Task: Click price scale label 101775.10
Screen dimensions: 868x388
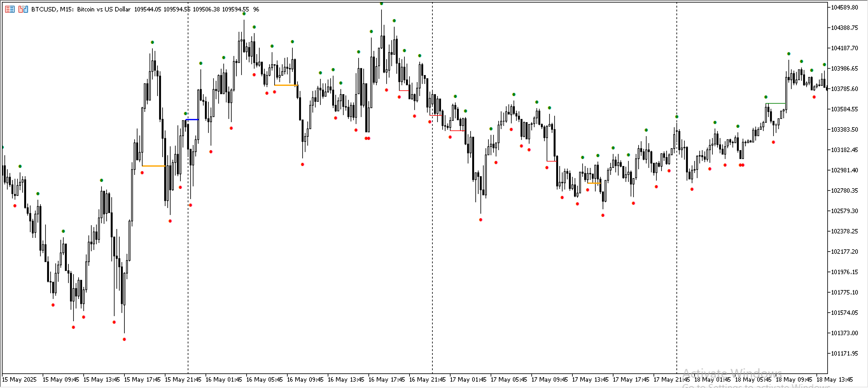Action: [x=844, y=293]
